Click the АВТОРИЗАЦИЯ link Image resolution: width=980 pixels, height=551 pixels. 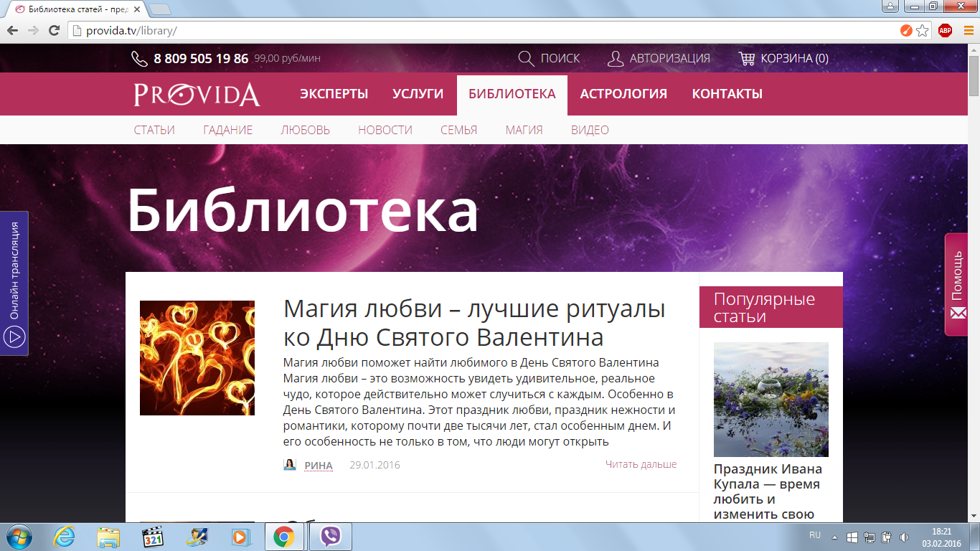pos(670,59)
